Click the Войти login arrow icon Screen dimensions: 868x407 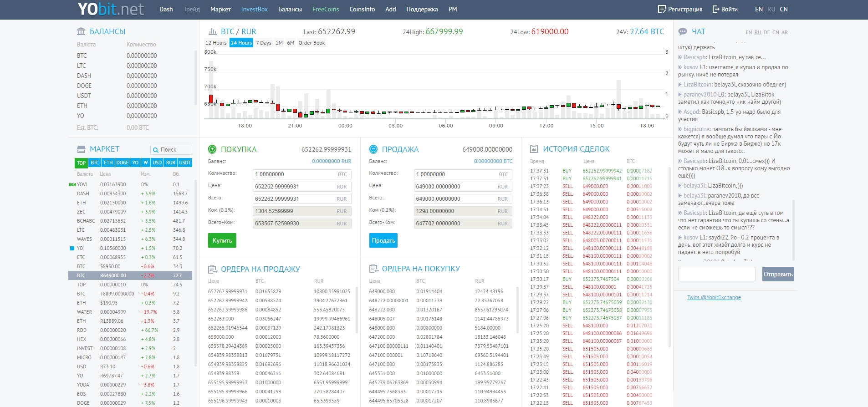click(x=715, y=9)
